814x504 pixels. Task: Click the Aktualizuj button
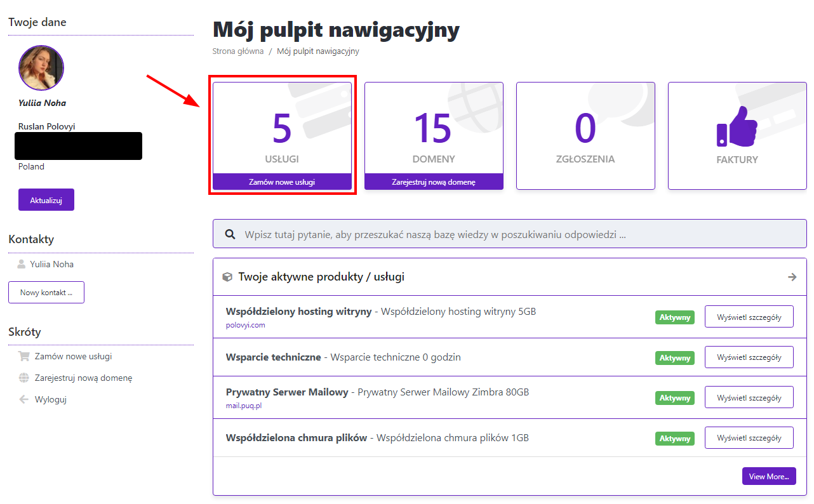pyautogui.click(x=46, y=200)
